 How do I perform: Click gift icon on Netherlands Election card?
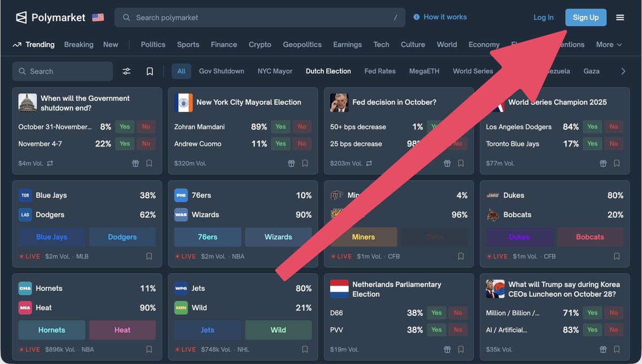[447, 350]
